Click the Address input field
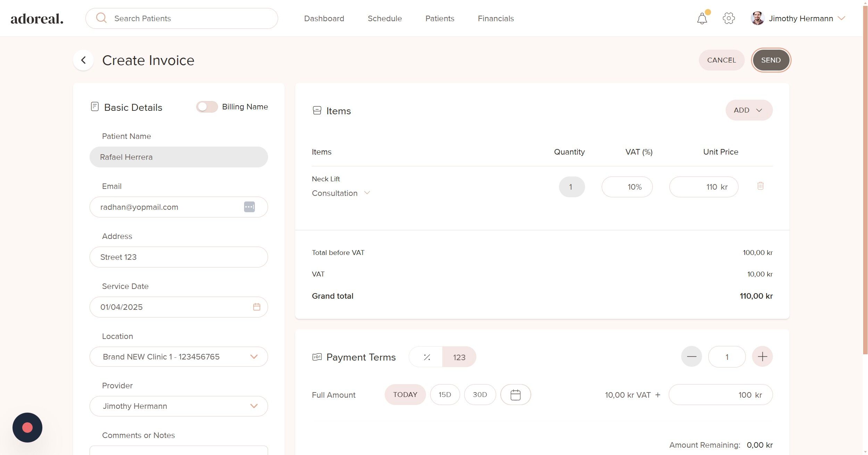 178,257
